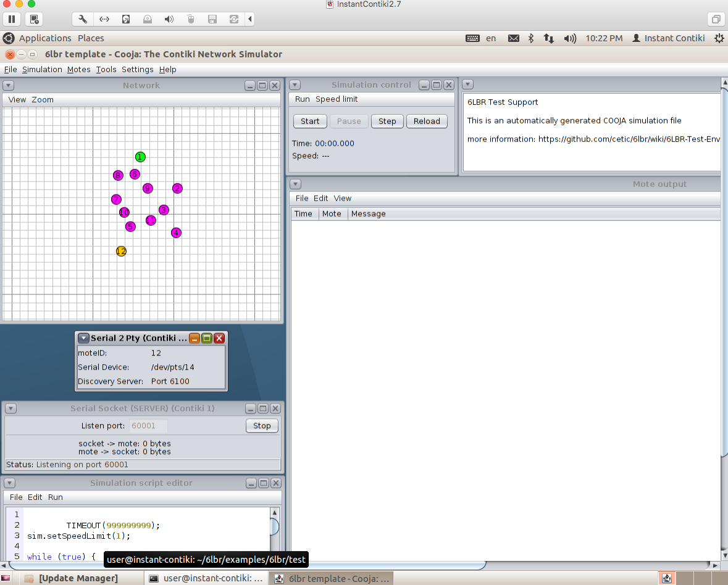Click the VM sound speaker icon
The height and width of the screenshot is (585, 728).
169,19
